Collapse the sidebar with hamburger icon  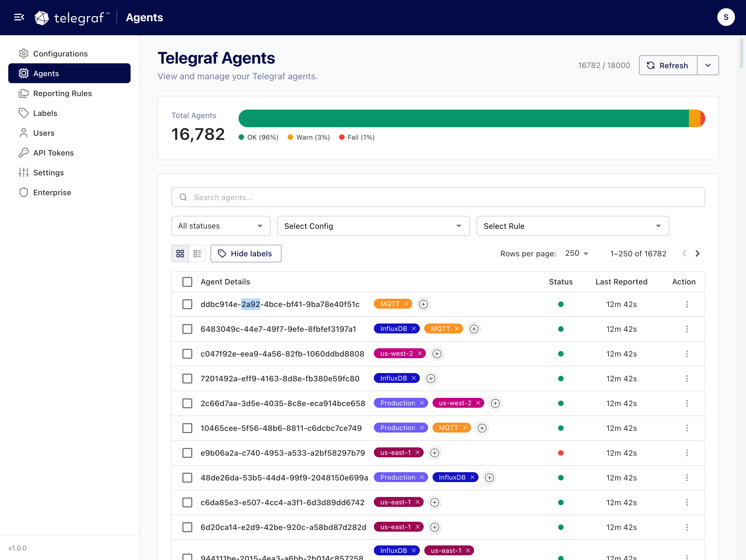(19, 17)
